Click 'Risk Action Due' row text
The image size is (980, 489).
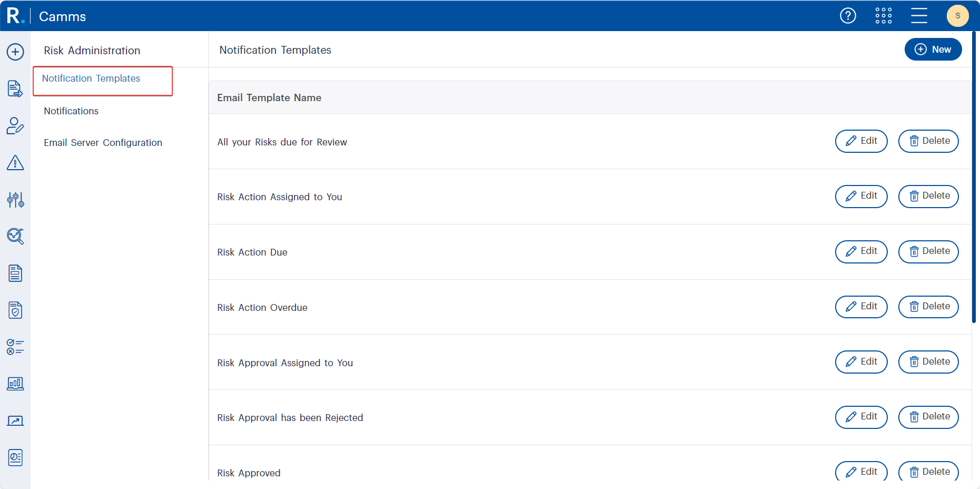[252, 252]
